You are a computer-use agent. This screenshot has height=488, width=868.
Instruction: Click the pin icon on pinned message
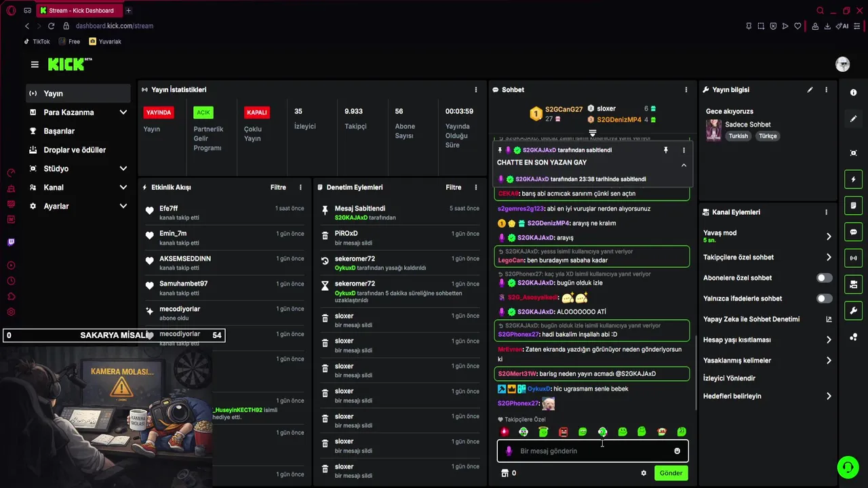665,150
